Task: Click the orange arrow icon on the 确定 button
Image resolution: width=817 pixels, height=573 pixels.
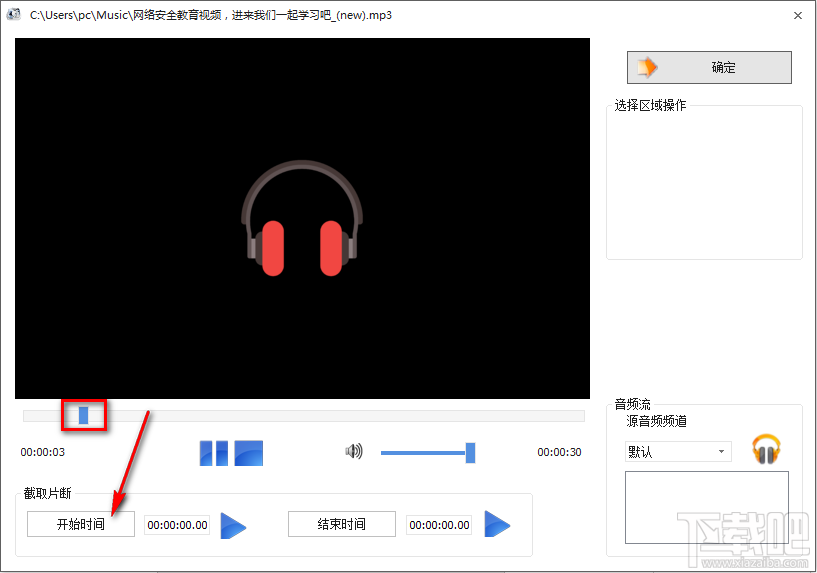Action: point(647,67)
